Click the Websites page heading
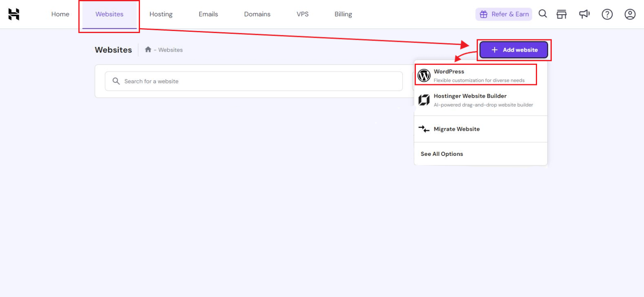 [113, 50]
